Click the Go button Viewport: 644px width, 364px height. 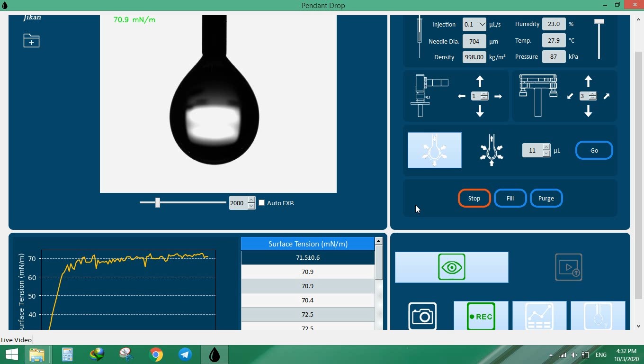click(x=594, y=150)
